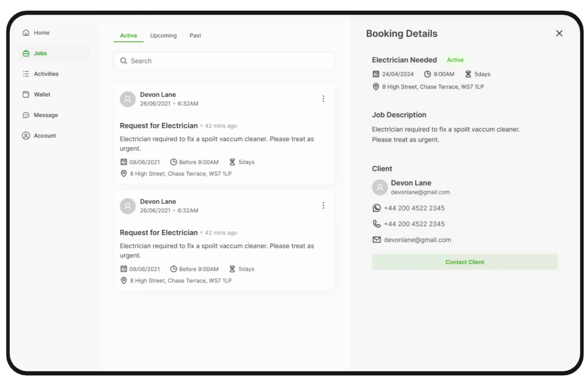Click the phone call icon
The width and height of the screenshot is (588, 385).
point(377,224)
